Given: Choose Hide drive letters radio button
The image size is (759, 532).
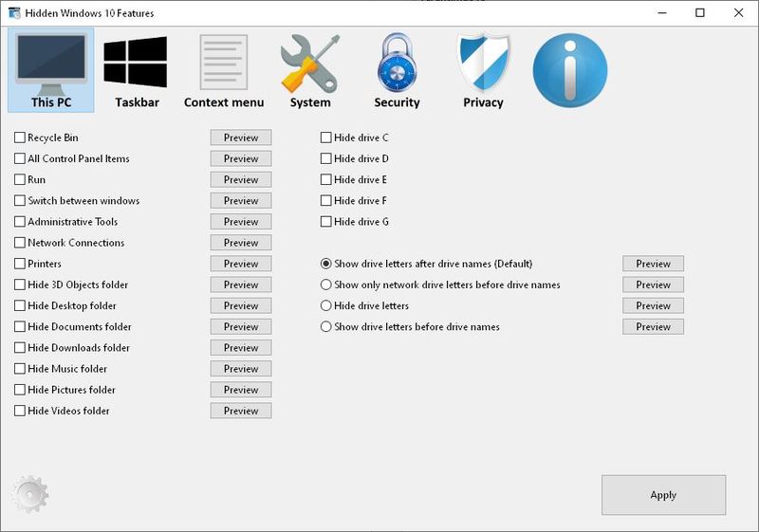Looking at the screenshot, I should (325, 305).
